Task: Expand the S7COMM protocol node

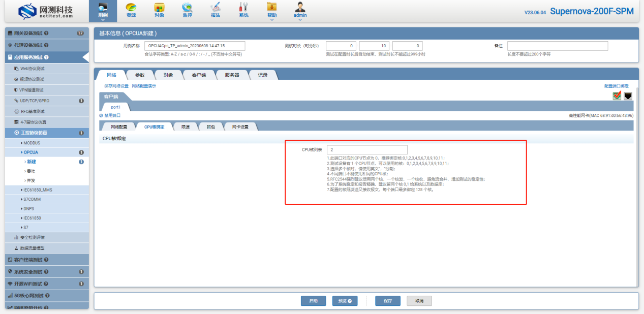Action: [32, 199]
